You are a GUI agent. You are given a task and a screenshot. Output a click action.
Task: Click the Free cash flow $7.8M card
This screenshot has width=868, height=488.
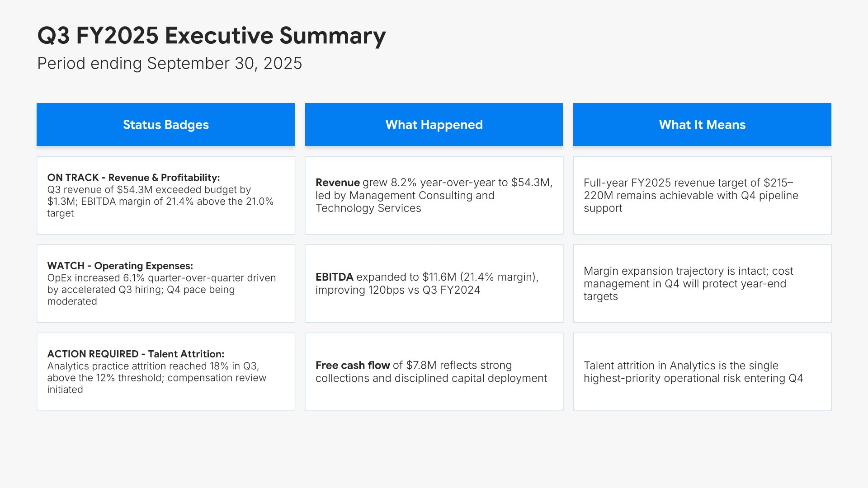[434, 371]
